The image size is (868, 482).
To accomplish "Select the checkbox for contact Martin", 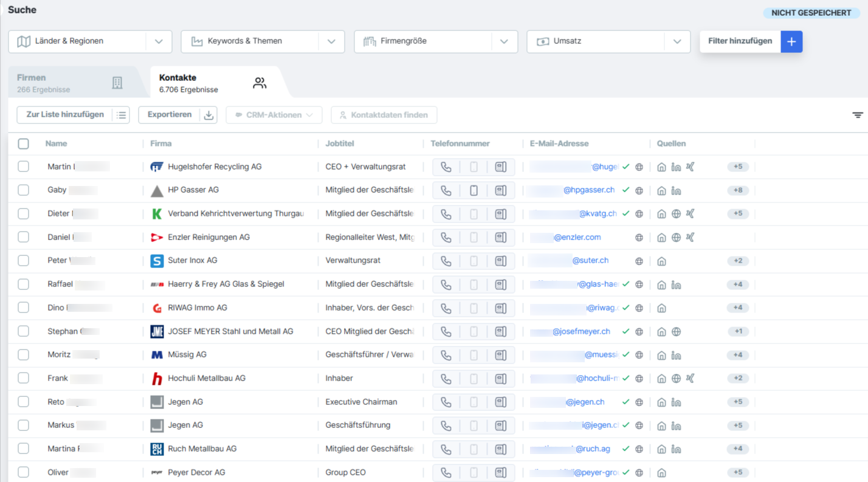I will tap(23, 167).
